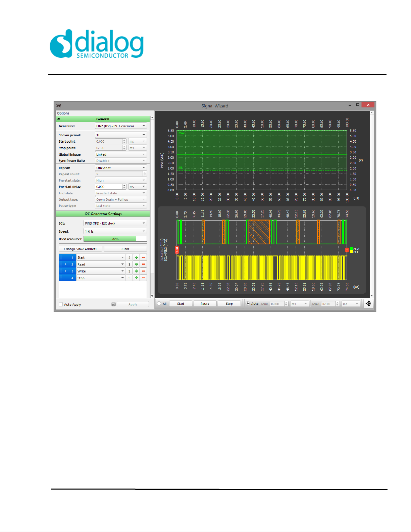
Task: Select the All radio button
Action: click(x=159, y=303)
